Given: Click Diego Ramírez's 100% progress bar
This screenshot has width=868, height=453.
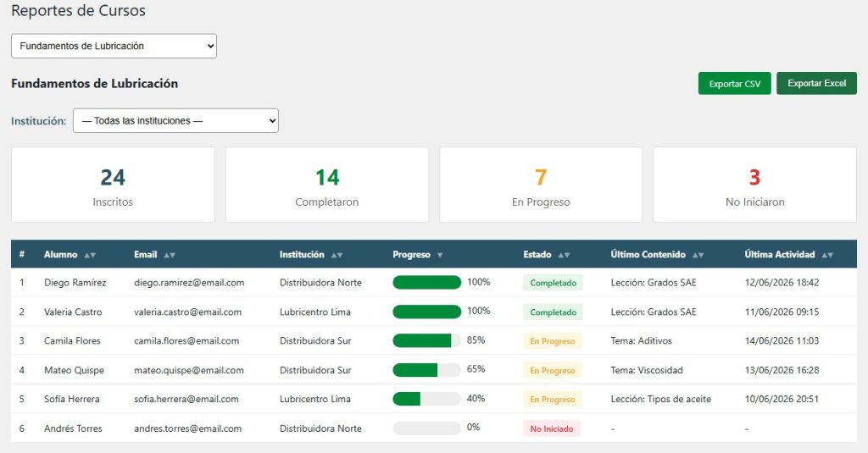Looking at the screenshot, I should coord(427,283).
